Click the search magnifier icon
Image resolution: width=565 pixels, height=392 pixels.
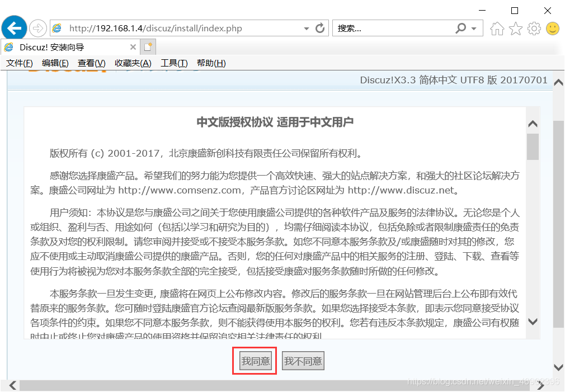pos(461,28)
